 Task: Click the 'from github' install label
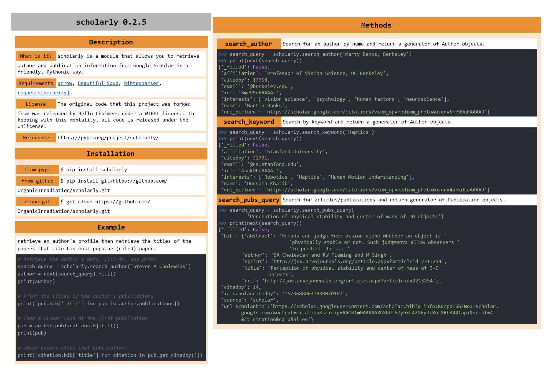(37, 181)
